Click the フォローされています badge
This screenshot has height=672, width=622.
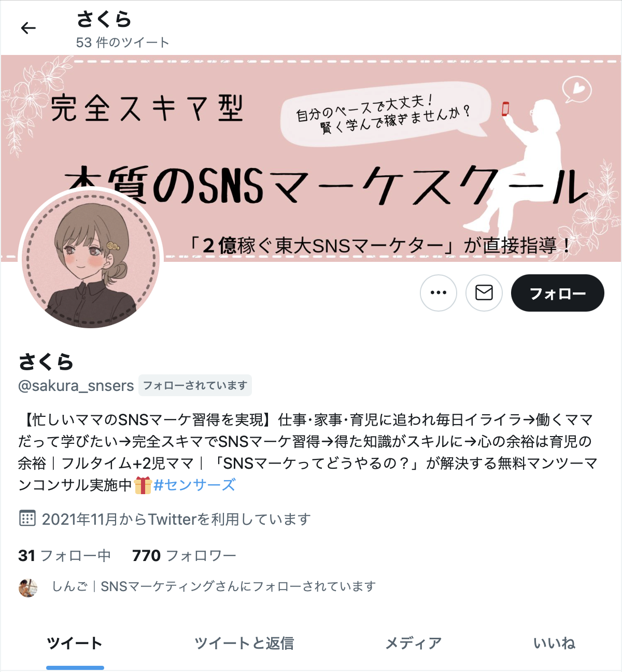(195, 385)
